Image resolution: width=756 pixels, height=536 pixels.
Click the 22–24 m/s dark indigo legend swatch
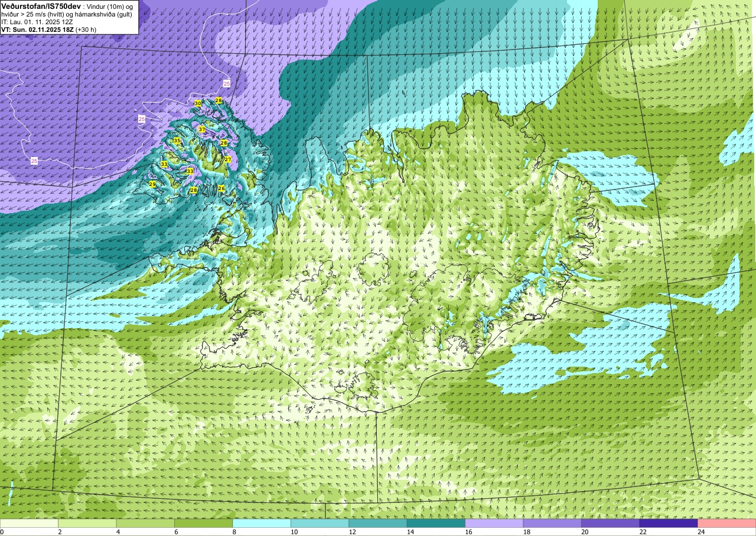(x=669, y=523)
